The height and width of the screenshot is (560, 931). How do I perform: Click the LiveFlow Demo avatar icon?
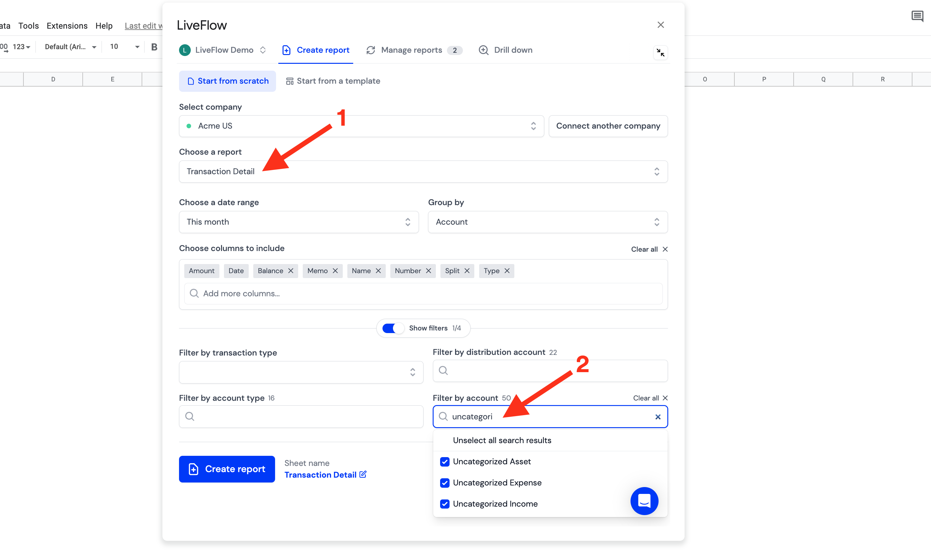point(185,50)
